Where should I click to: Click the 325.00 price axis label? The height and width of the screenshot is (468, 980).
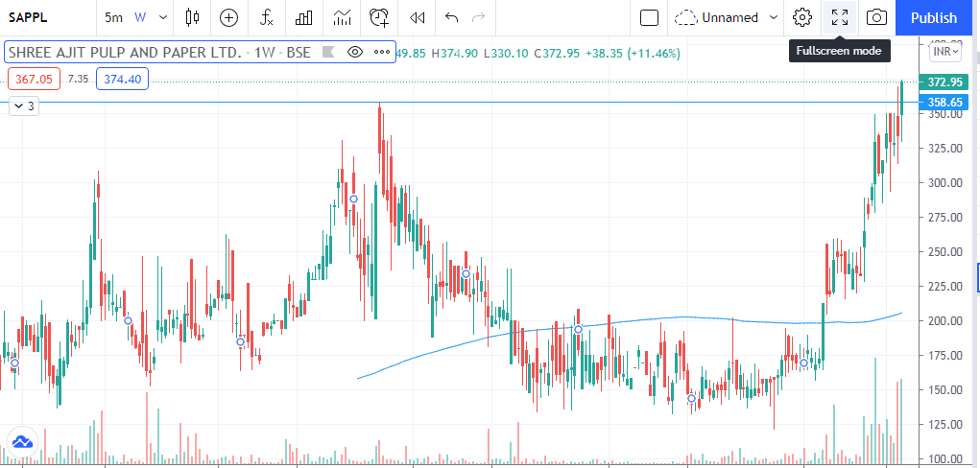click(945, 149)
